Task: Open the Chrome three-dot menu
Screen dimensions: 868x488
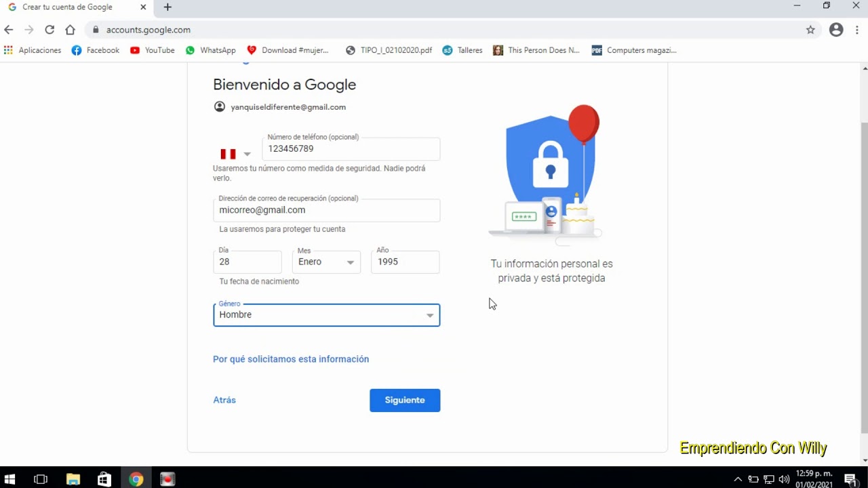Action: [x=857, y=30]
